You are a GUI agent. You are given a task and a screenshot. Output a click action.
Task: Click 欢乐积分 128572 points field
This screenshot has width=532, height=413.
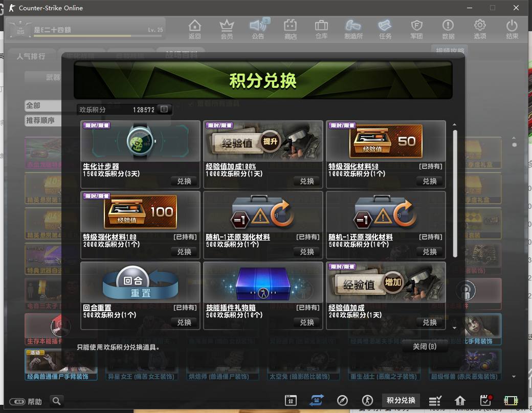click(x=124, y=110)
